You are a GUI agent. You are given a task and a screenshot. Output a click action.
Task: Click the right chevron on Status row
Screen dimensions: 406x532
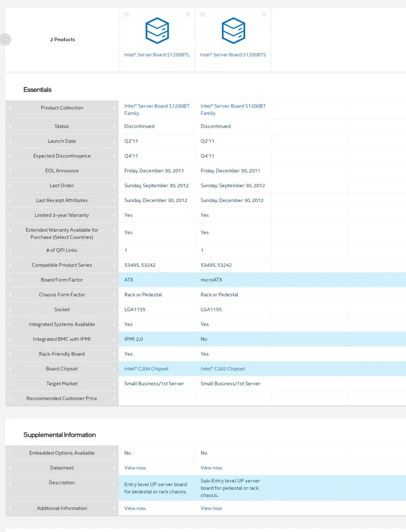[x=114, y=126]
